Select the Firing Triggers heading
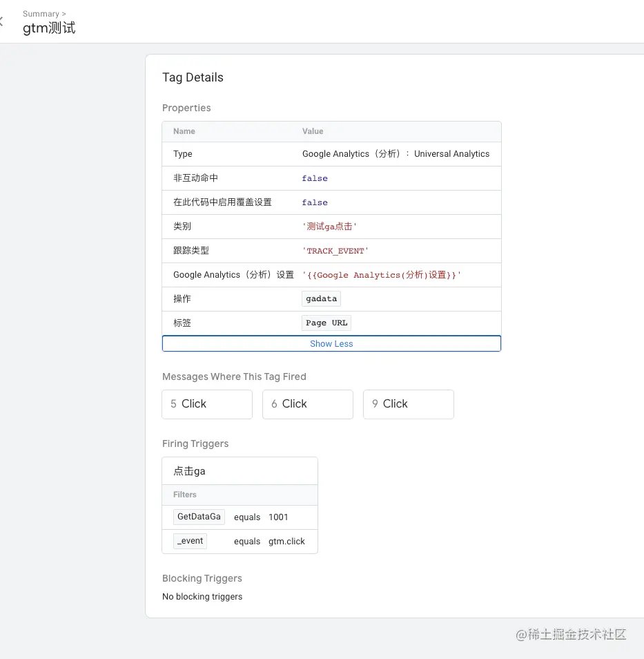 (195, 443)
